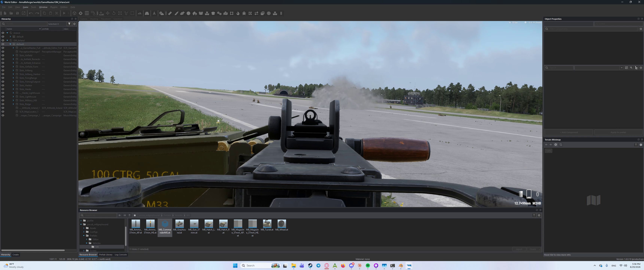The width and height of the screenshot is (644, 270).
Task: Toggle visibility eye of Slots_Ridge
Action: [x=3, y=104]
